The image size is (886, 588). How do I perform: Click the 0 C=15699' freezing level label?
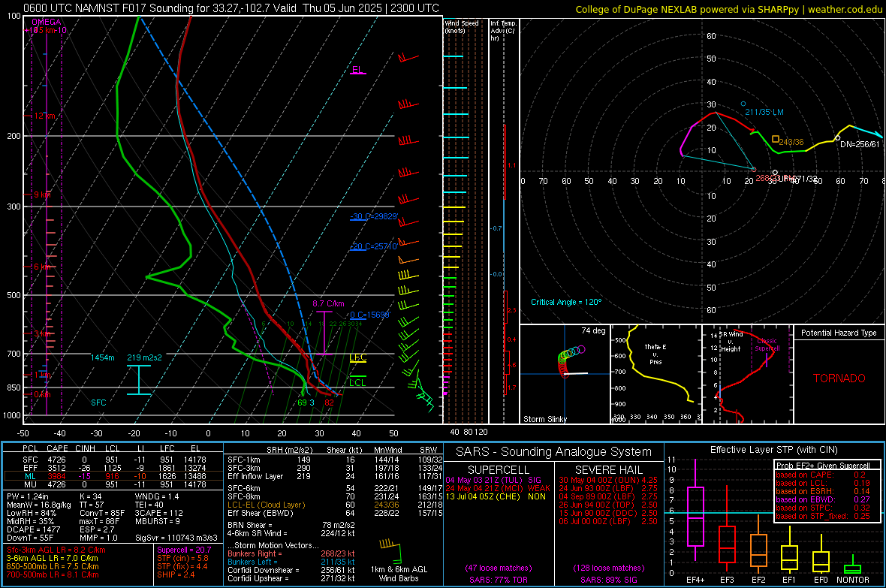coord(369,315)
